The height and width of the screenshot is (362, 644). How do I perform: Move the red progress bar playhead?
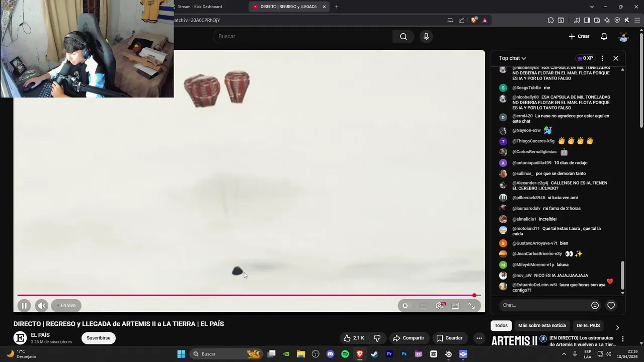tap(474, 295)
